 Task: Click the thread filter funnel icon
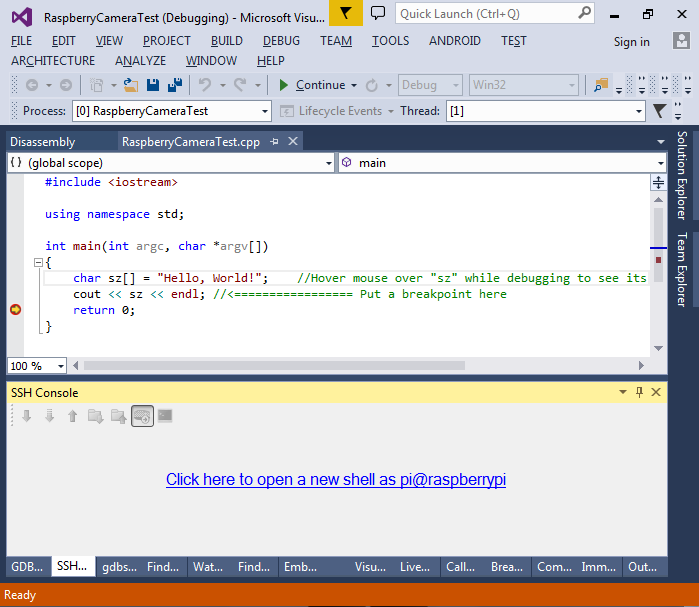660,111
